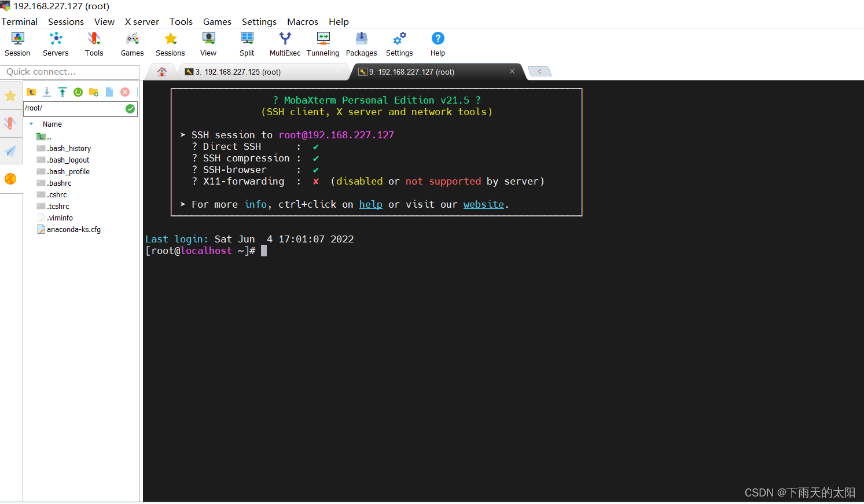Click the help link in terminal banner

coord(371,204)
